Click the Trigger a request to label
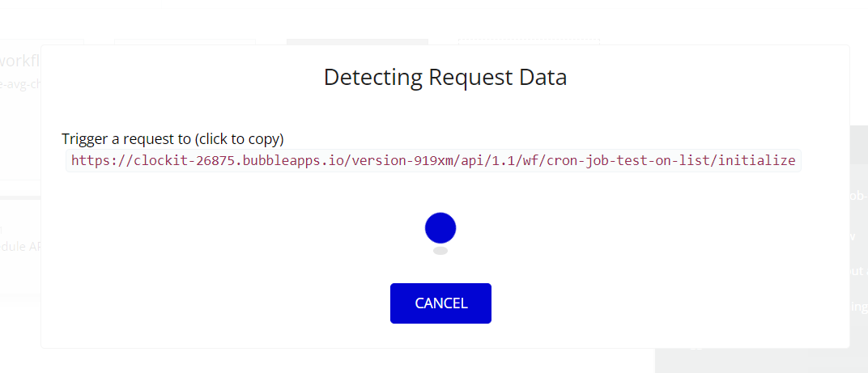The width and height of the screenshot is (868, 373). point(172,138)
